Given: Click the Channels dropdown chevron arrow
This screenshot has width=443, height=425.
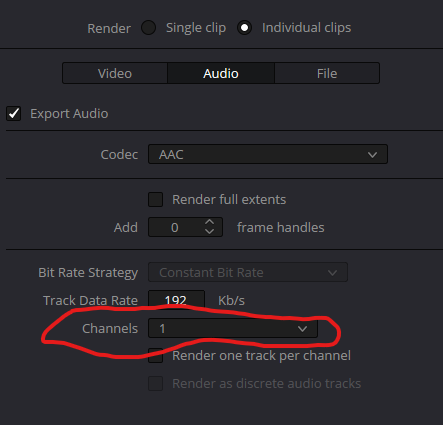Looking at the screenshot, I should 302,329.
